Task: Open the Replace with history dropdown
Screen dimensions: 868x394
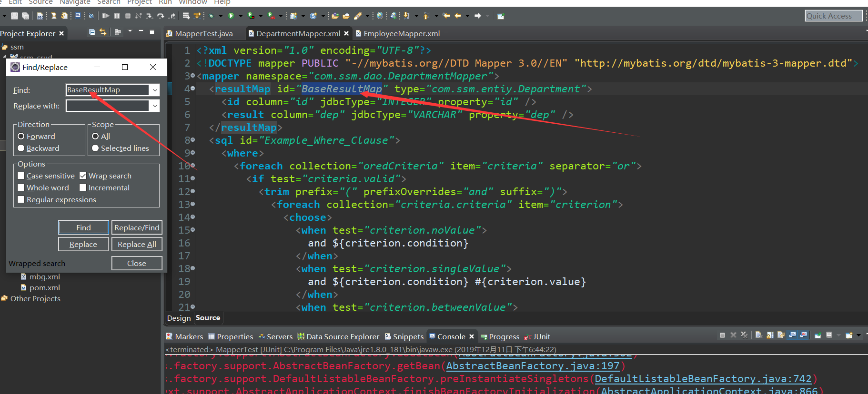Action: pos(155,106)
